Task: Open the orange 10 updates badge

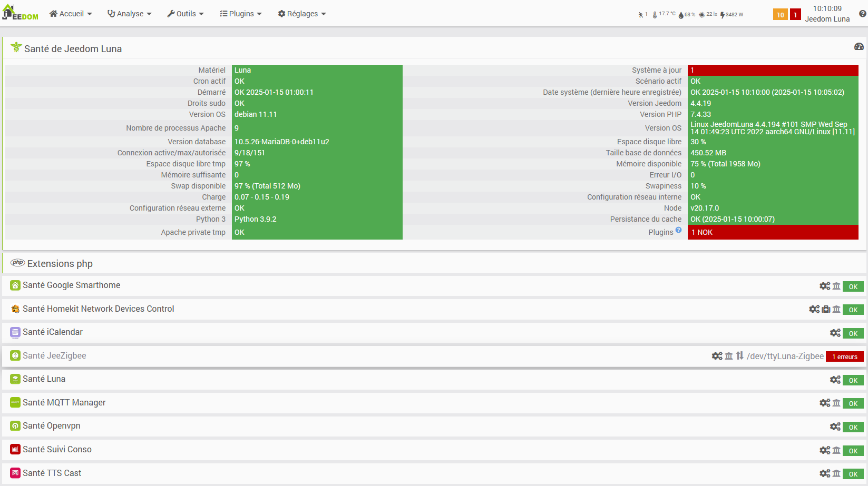Action: (x=781, y=15)
